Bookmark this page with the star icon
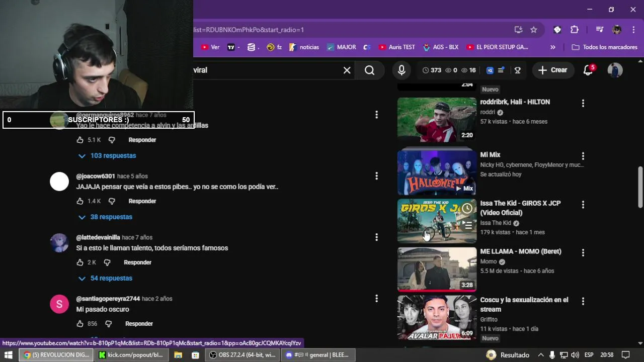The image size is (644, 362). coord(534,30)
